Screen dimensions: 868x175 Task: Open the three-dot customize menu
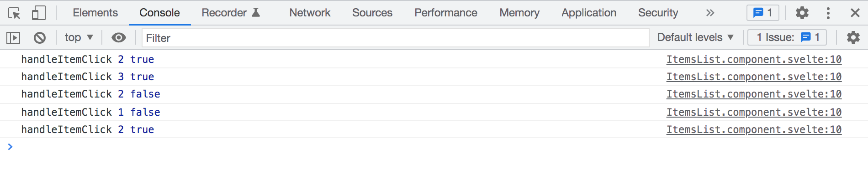(x=828, y=13)
